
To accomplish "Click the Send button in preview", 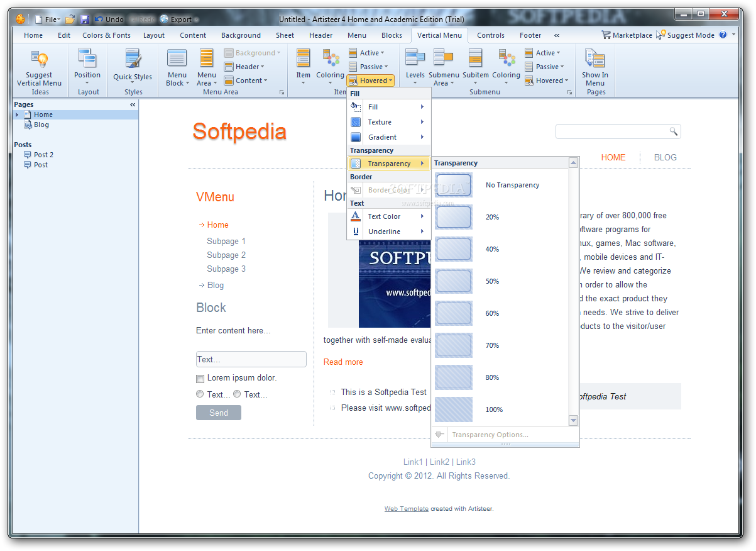I will click(219, 413).
